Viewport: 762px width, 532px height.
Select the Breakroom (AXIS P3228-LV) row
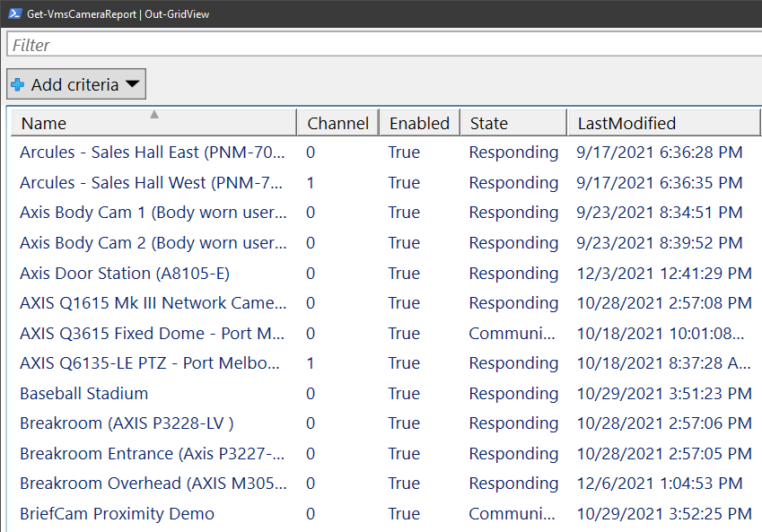pos(386,423)
